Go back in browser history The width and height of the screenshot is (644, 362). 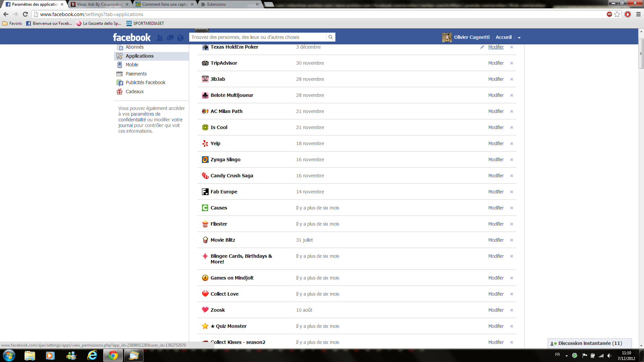coord(6,14)
